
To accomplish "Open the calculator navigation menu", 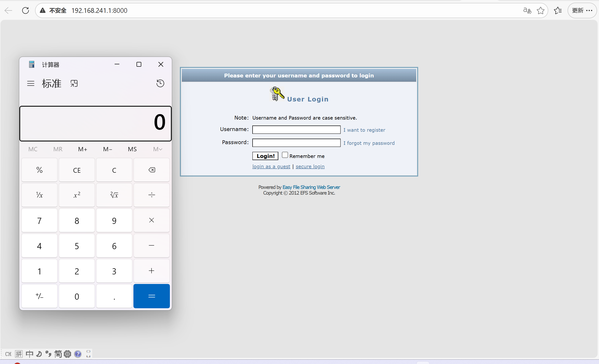I will (31, 83).
